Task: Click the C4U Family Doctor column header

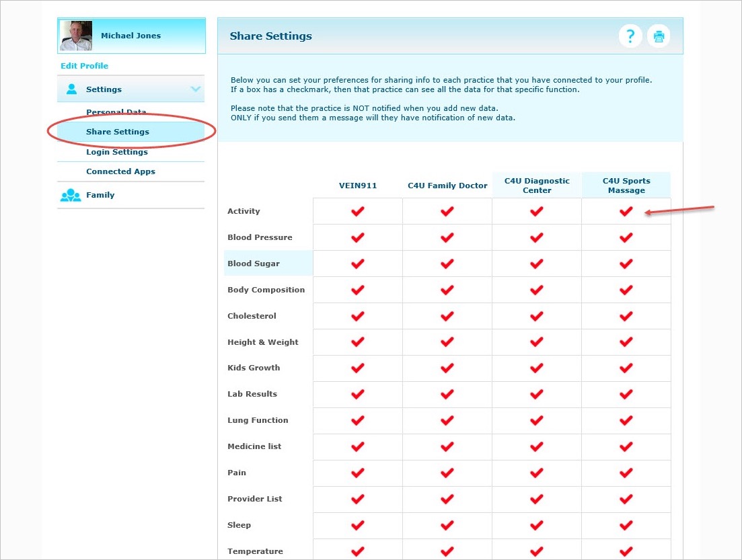Action: click(447, 186)
